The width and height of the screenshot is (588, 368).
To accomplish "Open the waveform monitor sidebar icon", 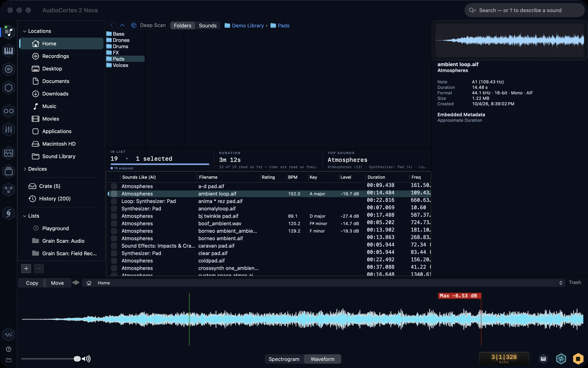I will point(9,153).
